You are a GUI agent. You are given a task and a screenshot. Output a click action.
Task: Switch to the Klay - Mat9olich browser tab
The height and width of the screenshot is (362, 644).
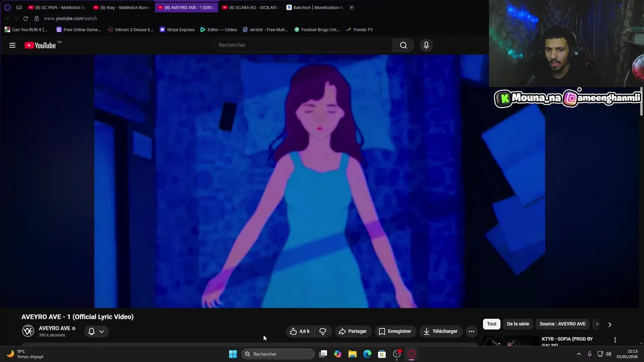(122, 8)
